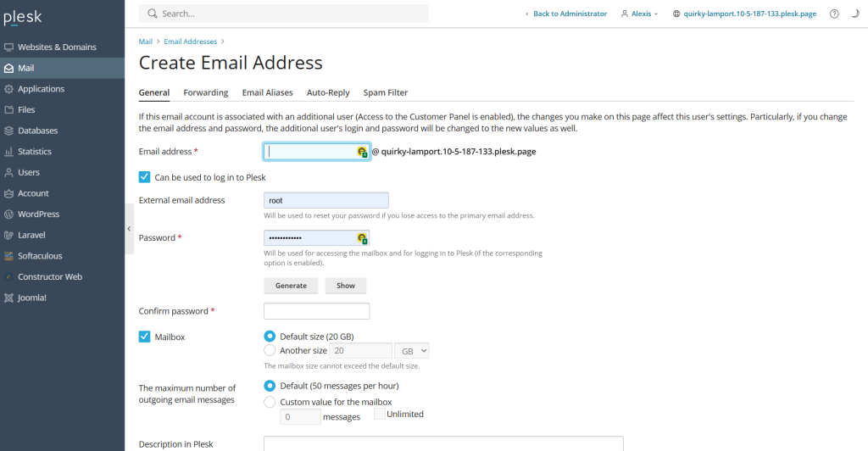Click the Constructor Web icon
Viewport: 868px width, 451px height.
pyautogui.click(x=8, y=276)
